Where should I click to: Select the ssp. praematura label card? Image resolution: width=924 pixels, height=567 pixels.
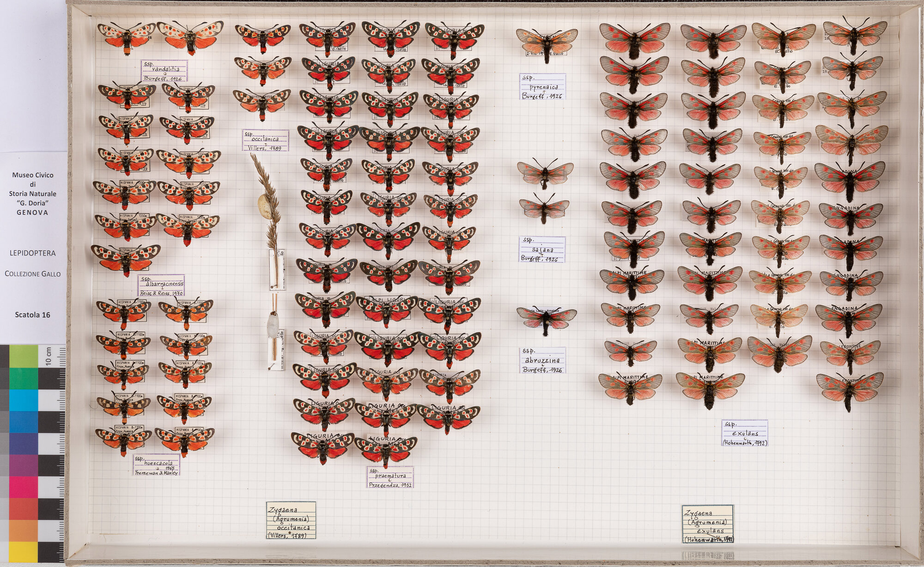pos(390,477)
